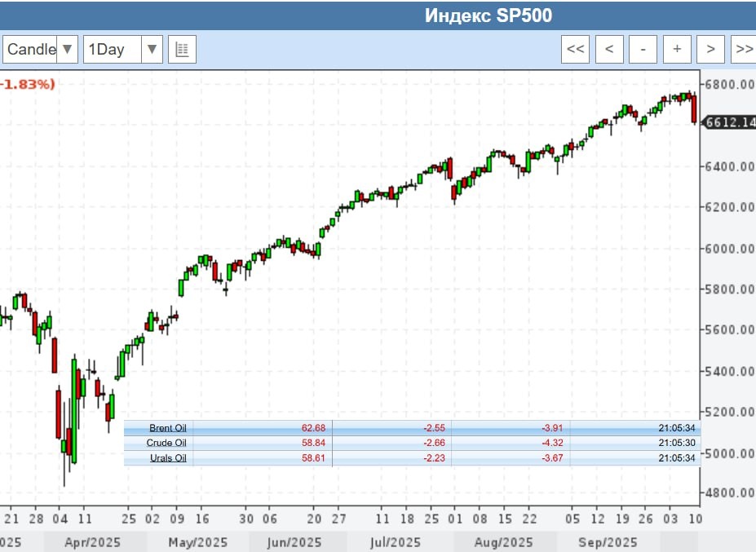Click the Jun/2025 month label

click(x=294, y=543)
